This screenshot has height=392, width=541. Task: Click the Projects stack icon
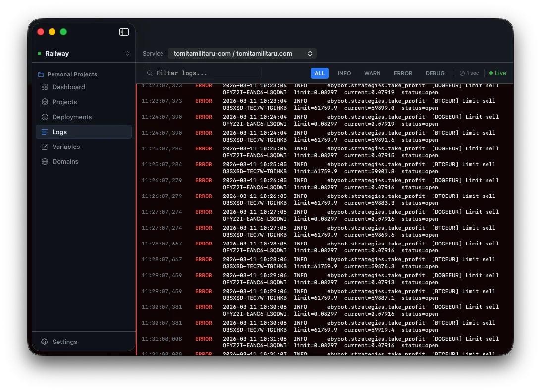click(x=45, y=102)
